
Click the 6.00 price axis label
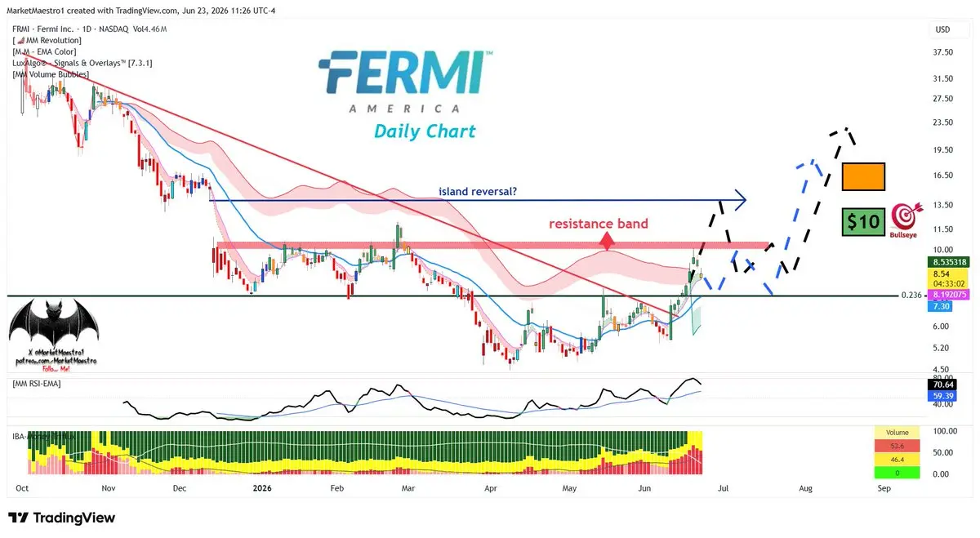[x=941, y=327]
